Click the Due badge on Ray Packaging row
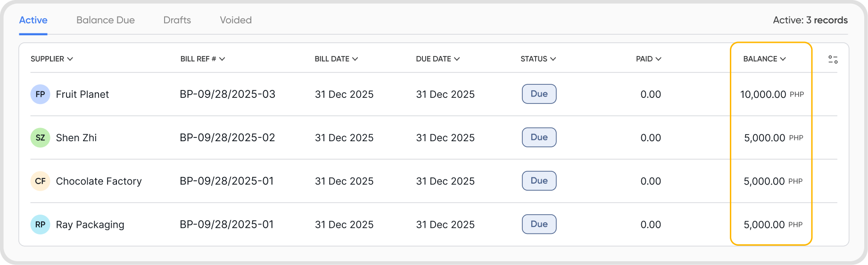Image resolution: width=868 pixels, height=265 pixels. (x=539, y=224)
